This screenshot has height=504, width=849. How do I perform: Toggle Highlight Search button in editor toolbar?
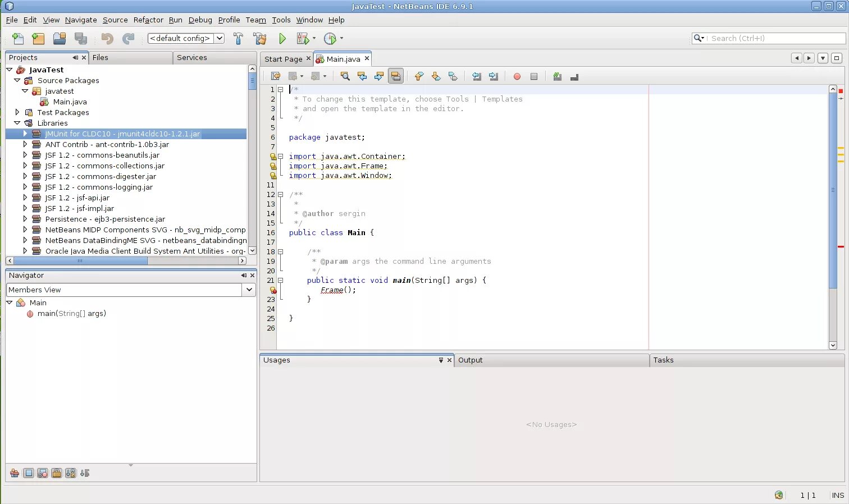point(396,76)
